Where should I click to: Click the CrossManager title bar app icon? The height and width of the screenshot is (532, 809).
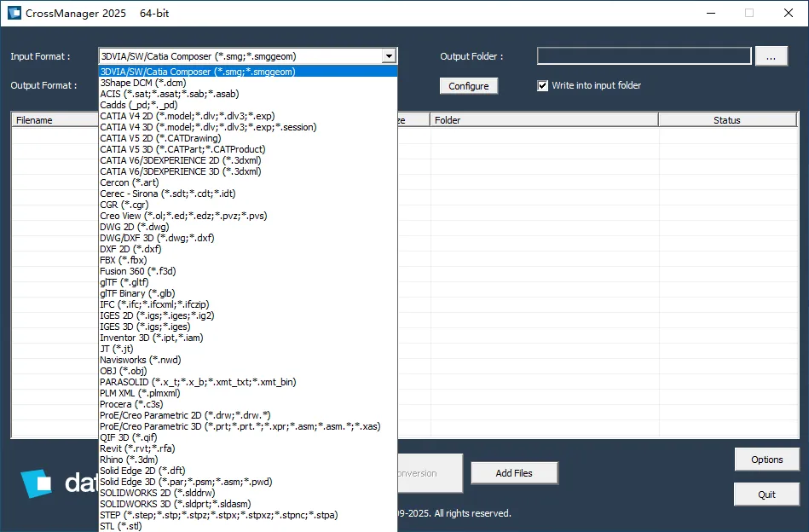tap(14, 13)
